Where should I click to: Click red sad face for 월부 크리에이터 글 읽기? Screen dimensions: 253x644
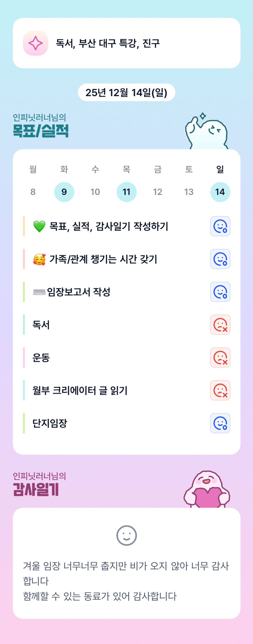(220, 390)
